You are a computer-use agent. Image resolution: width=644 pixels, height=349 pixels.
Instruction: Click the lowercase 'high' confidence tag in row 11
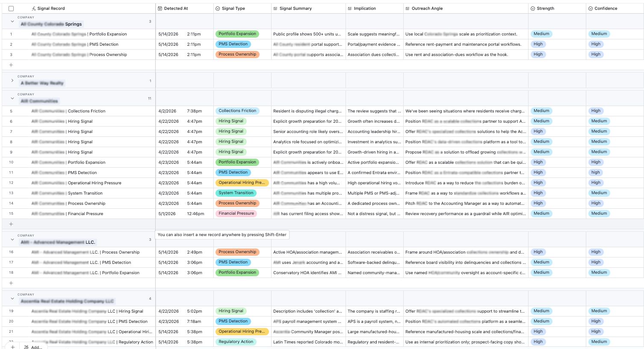coord(596,172)
